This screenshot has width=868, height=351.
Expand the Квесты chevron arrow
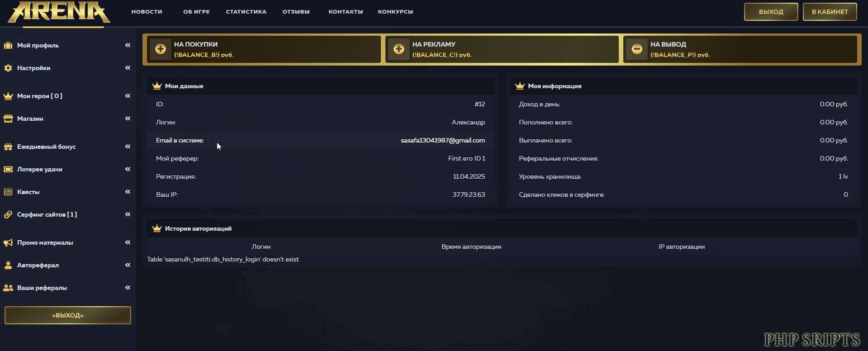128,192
